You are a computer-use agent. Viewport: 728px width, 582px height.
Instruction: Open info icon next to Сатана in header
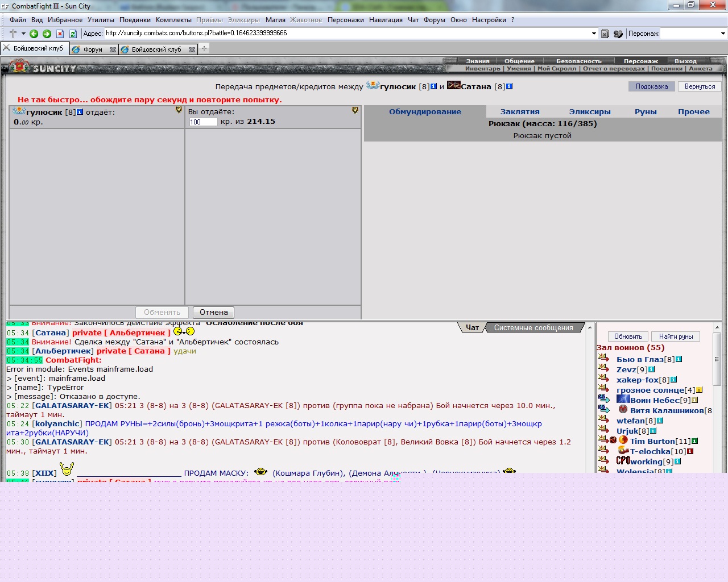tap(509, 86)
